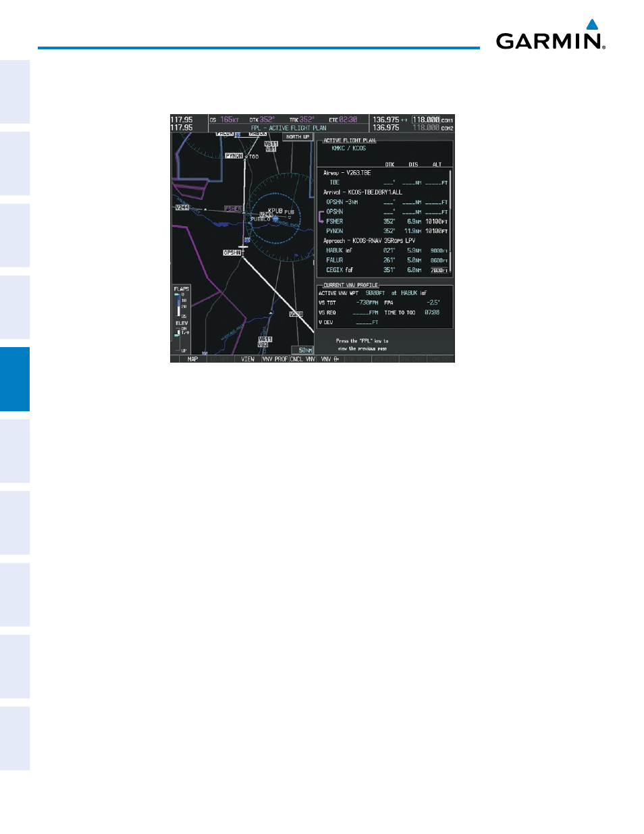Click the PUEBLO VOR label on the map
The height and width of the screenshot is (834, 644).
[x=261, y=219]
